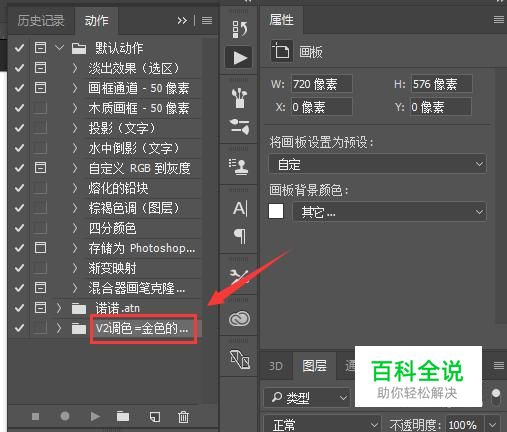Open the Clone Source stamp icon
This screenshot has height=432, width=507.
[239, 167]
